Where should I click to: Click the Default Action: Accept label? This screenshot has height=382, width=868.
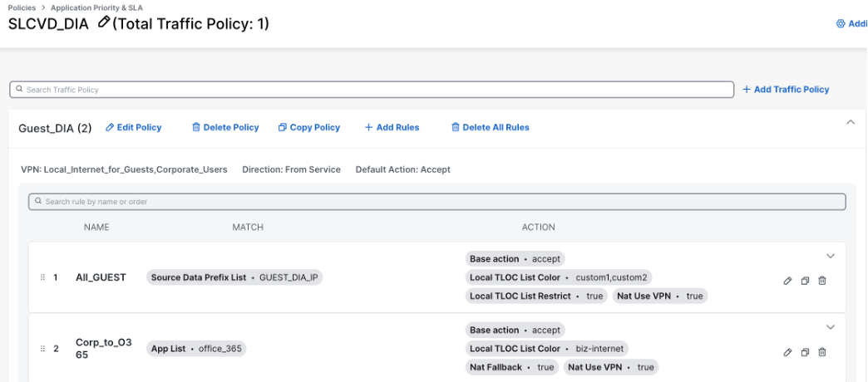pos(403,169)
